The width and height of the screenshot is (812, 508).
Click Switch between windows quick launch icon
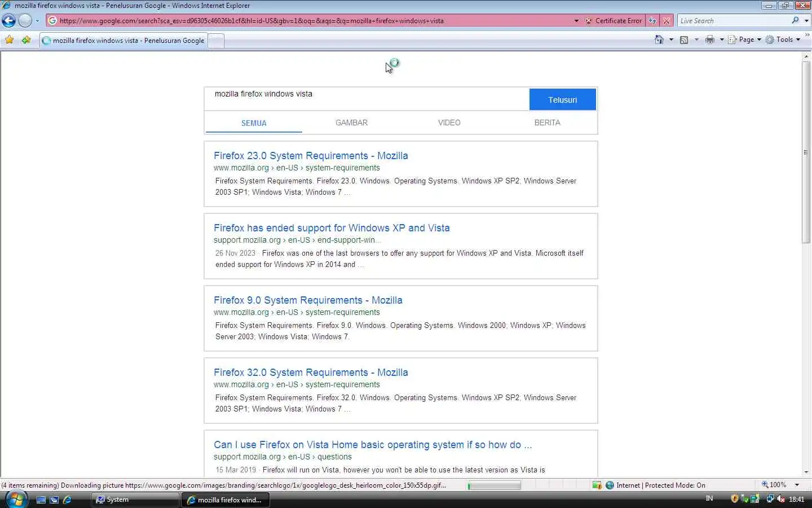54,500
